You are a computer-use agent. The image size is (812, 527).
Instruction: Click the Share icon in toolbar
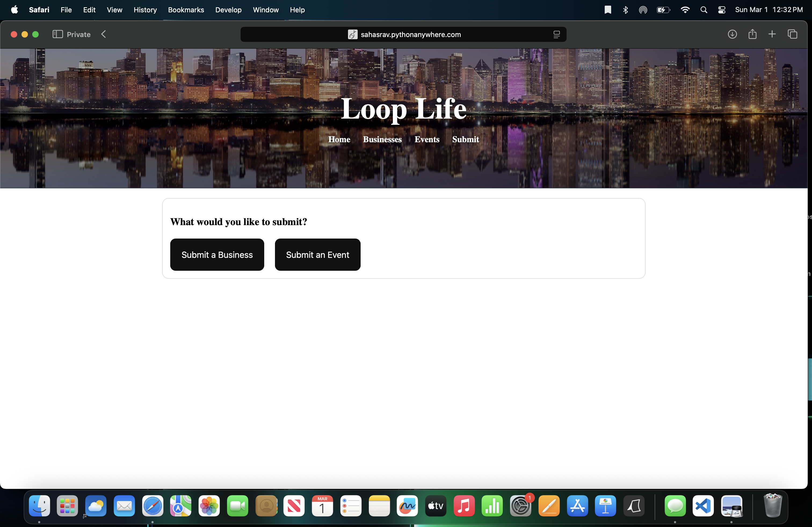coord(752,34)
